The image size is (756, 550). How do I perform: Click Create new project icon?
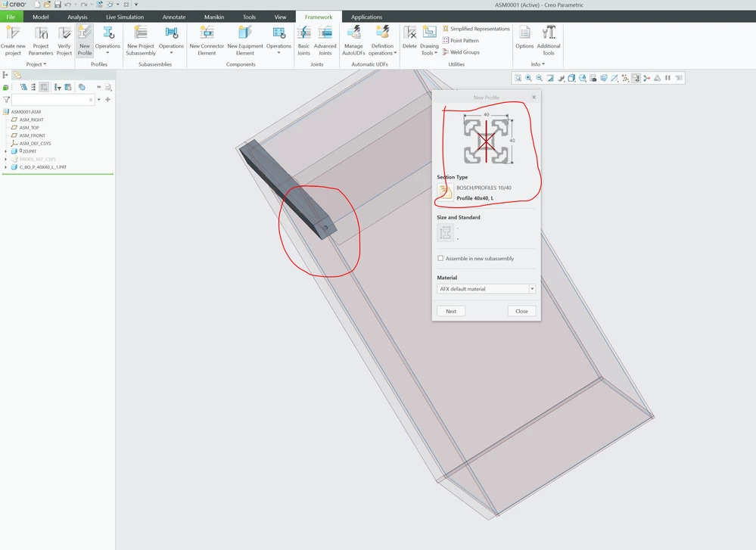pos(13,33)
